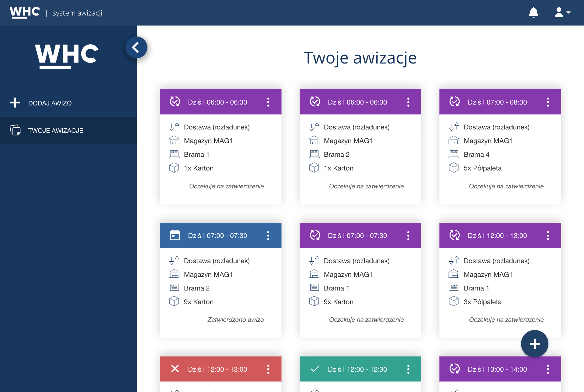584x392 pixels.
Task: Open the user account dropdown
Action: tap(562, 12)
